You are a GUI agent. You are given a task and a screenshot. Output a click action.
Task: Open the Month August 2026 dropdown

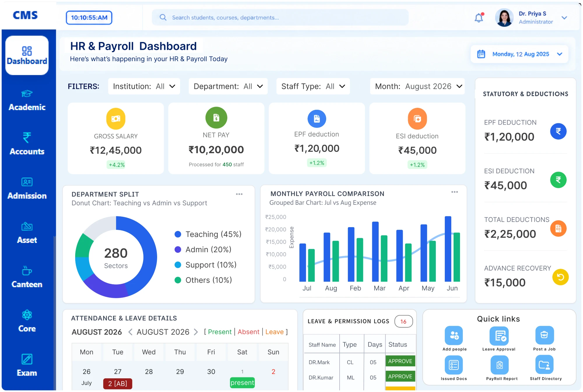point(417,86)
